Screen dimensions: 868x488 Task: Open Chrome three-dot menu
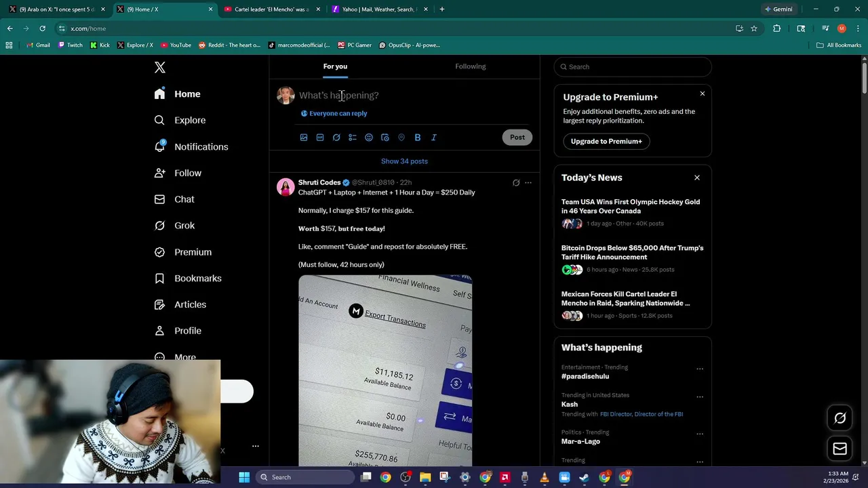coord(859,28)
